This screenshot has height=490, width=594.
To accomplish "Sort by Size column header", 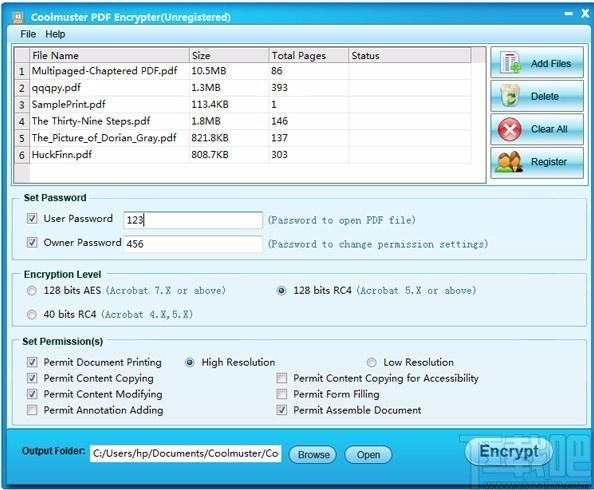I will point(229,55).
